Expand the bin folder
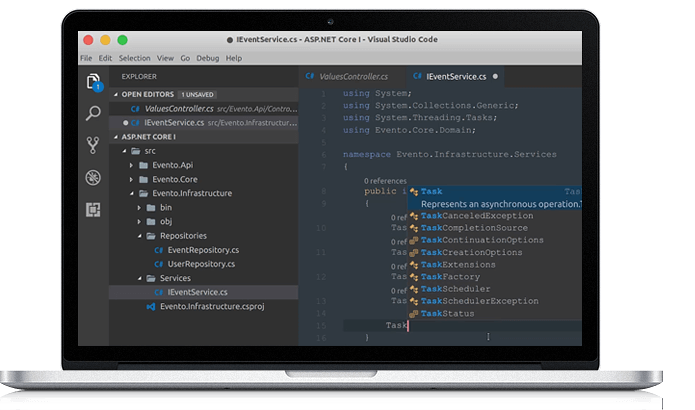Viewport: 695px width, 410px height. click(x=139, y=207)
